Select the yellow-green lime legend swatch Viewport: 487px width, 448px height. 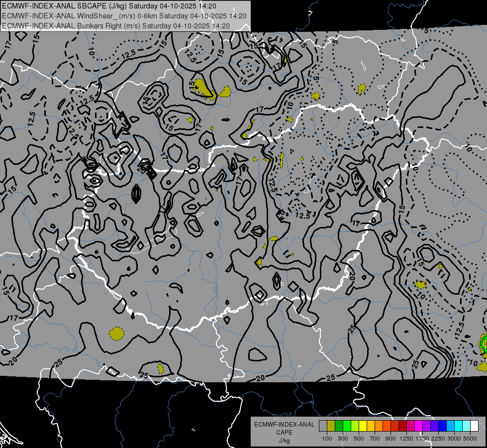coord(355,426)
